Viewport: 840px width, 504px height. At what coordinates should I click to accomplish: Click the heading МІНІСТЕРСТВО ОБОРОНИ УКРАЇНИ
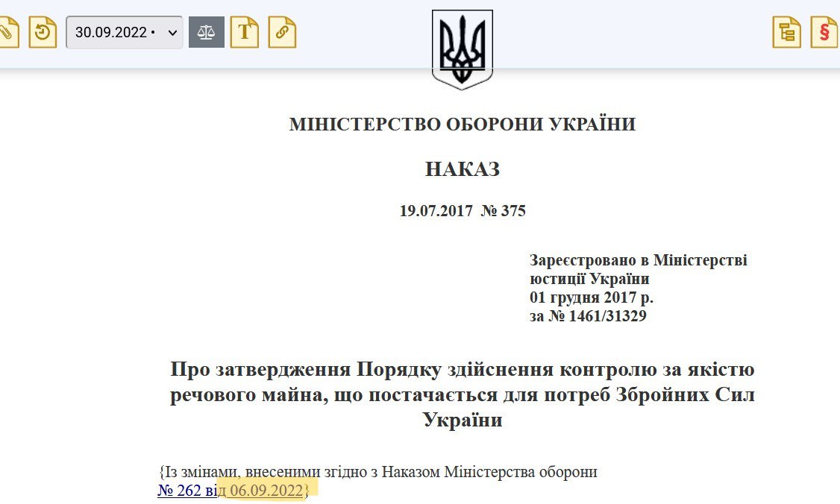[x=463, y=125]
